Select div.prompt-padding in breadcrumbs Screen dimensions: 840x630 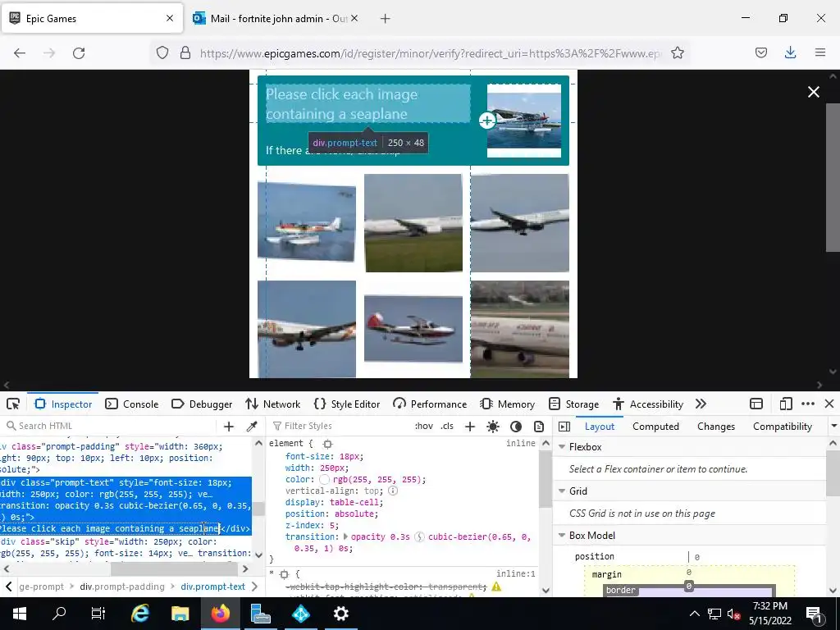122,587
